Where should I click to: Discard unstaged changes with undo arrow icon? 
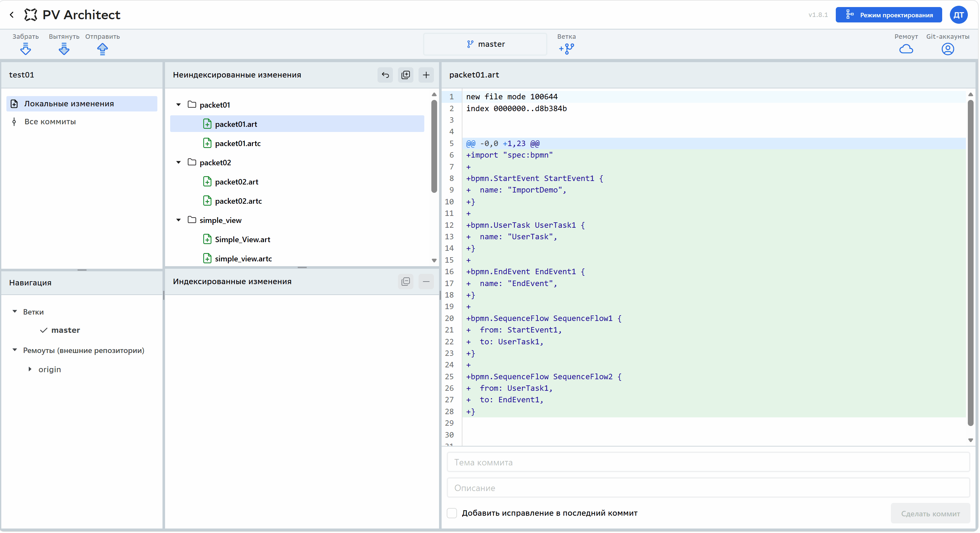point(385,75)
